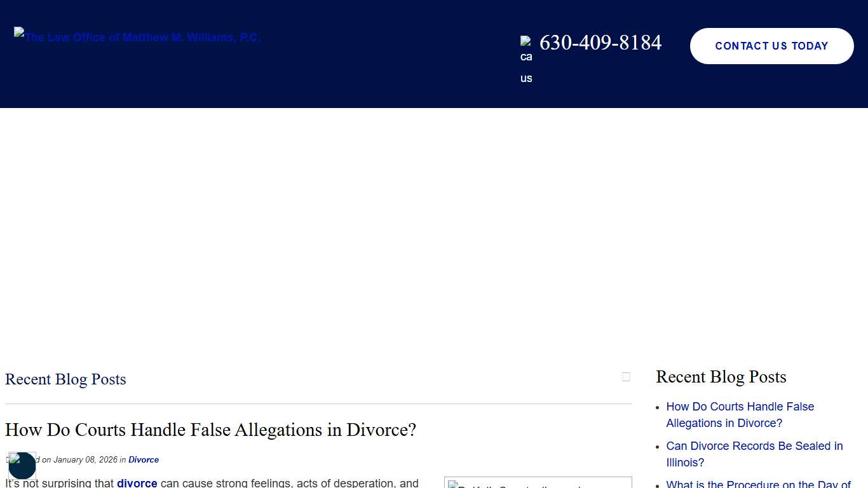The width and height of the screenshot is (868, 488).
Task: Click the logo placeholder image in the navy header
Action: 20,33
